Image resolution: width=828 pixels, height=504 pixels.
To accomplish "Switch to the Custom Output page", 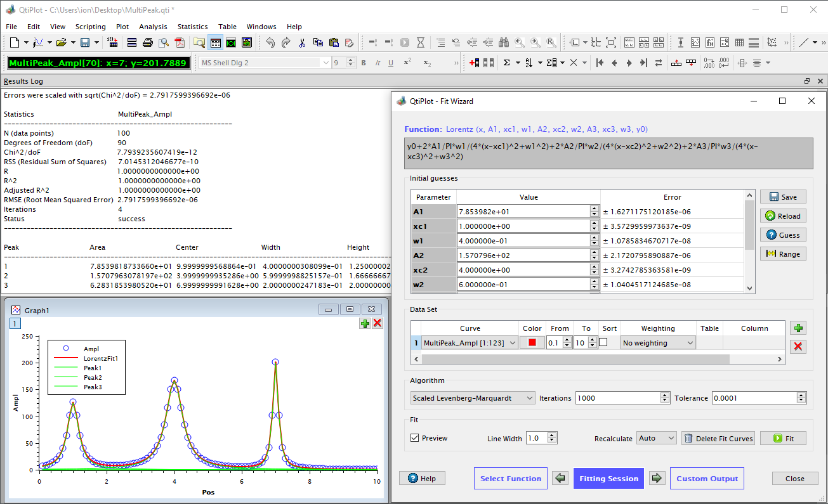I will [x=707, y=479].
